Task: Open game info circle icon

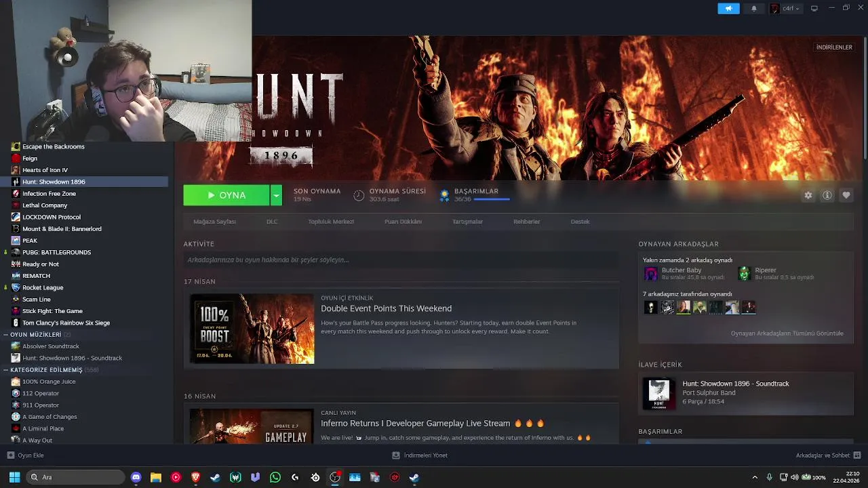Action: (827, 195)
